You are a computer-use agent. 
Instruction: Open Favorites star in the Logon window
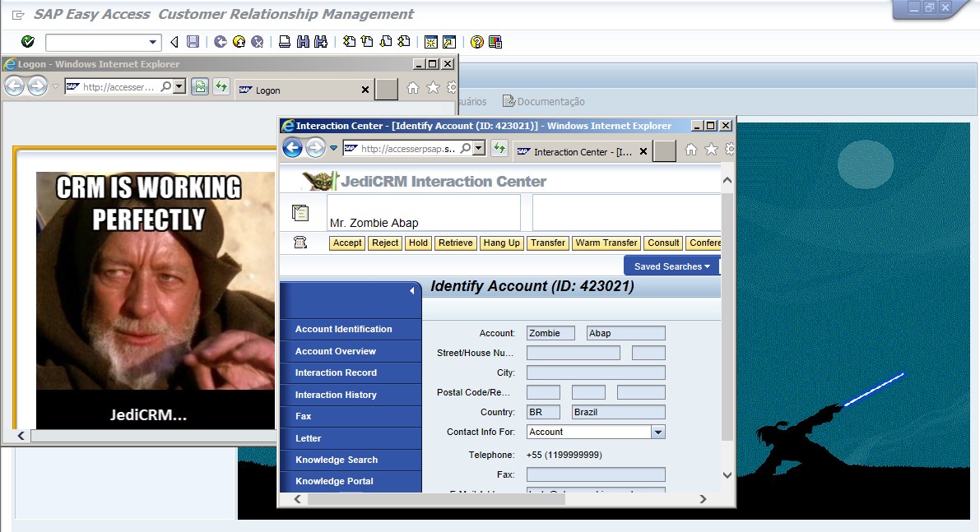pos(433,87)
